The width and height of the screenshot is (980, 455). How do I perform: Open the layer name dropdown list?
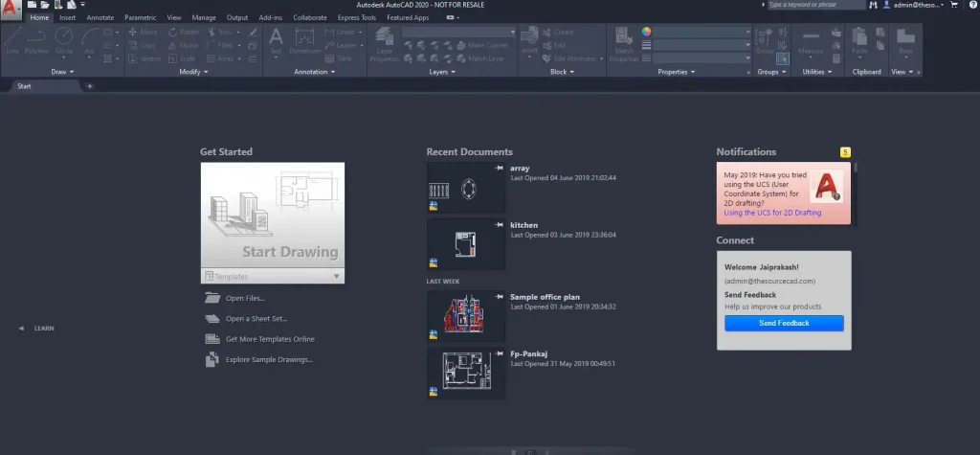(458, 32)
